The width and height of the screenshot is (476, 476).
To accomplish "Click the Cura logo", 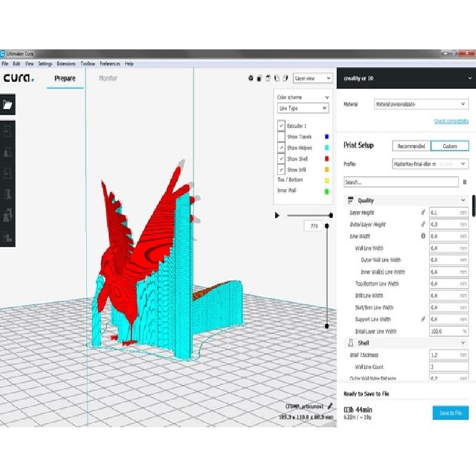I will coord(18,79).
